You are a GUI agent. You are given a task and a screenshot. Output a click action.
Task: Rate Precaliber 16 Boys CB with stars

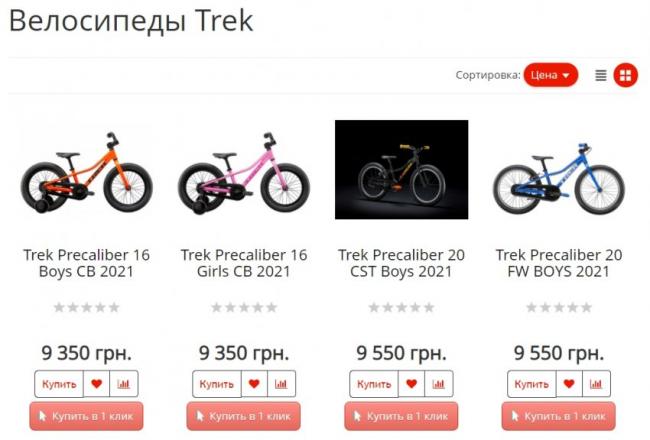pyautogui.click(x=86, y=307)
